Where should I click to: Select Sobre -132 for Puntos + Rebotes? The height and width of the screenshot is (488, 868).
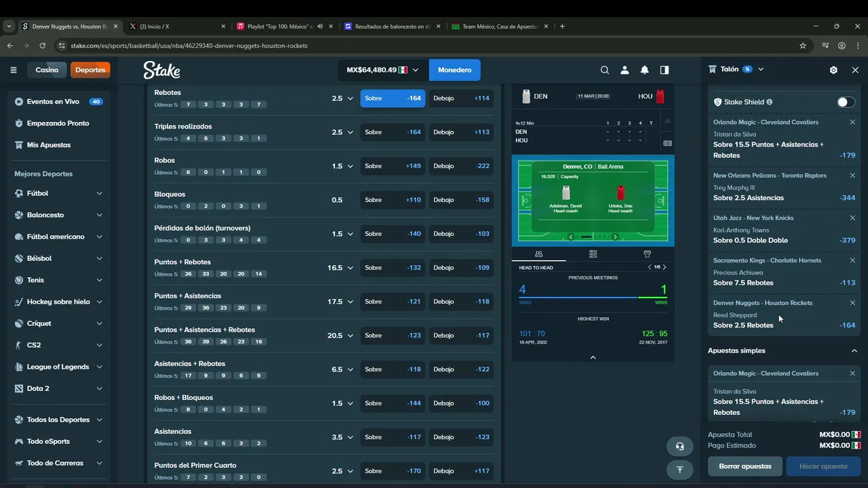pyautogui.click(x=393, y=268)
